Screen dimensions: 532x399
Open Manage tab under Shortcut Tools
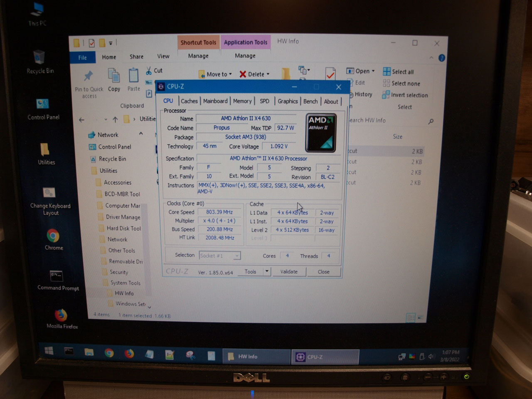point(198,56)
